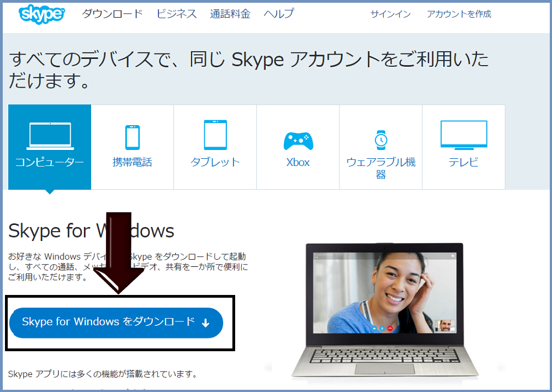Click the Skype アプリには多くの機能 text
This screenshot has width=552, height=392.
103,374
